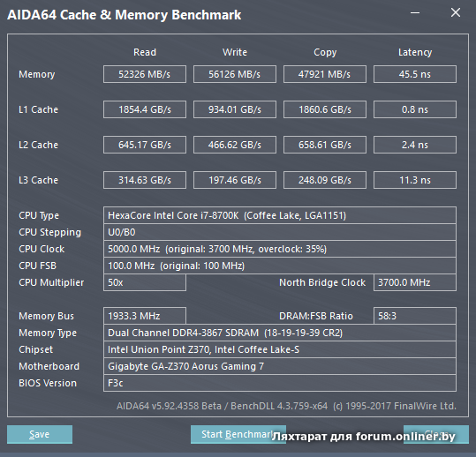The height and width of the screenshot is (457, 476).
Task: Click the CPU Clock 5000.0 MHz field
Action: point(280,249)
